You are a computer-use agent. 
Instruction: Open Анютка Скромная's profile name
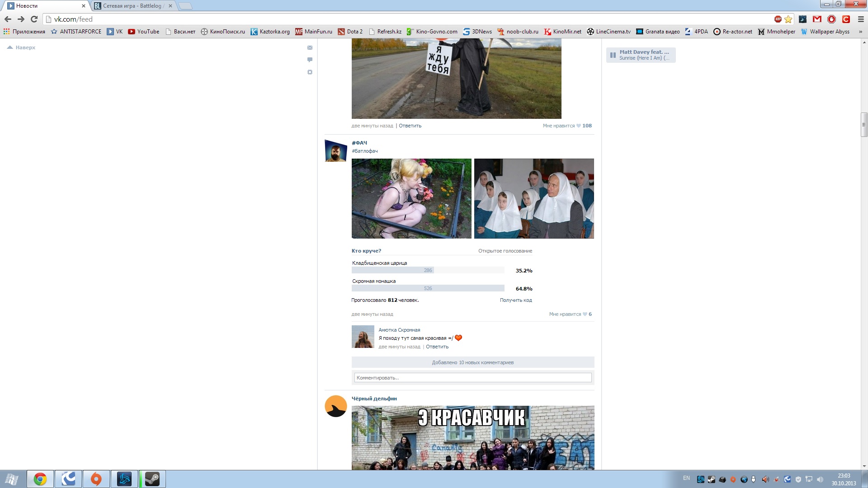(399, 330)
